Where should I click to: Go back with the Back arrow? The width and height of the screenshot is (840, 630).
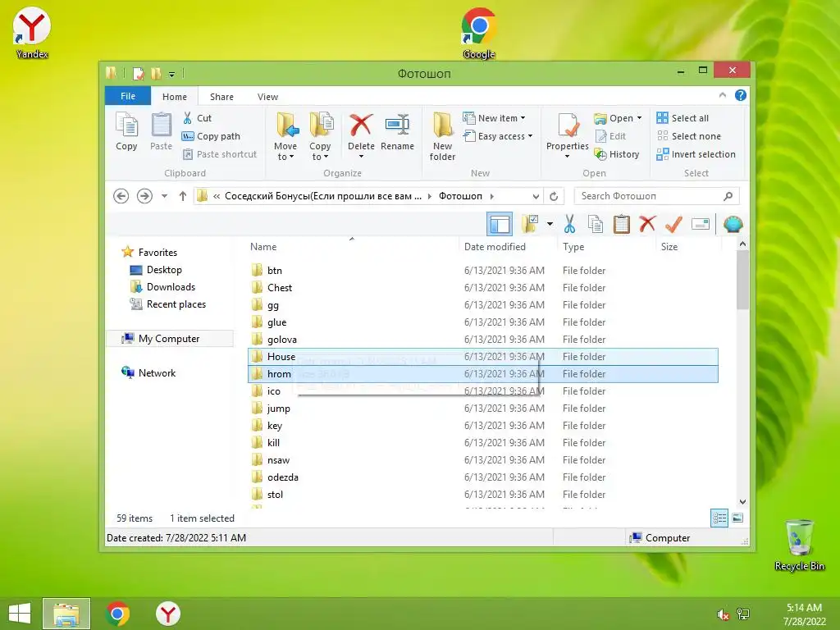(121, 196)
